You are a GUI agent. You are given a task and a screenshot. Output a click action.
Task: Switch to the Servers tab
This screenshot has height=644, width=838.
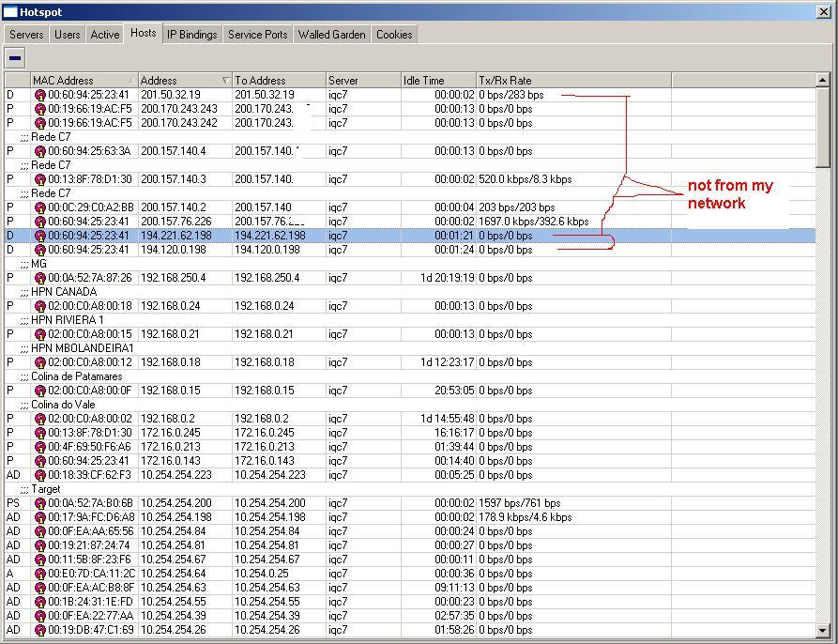point(26,35)
